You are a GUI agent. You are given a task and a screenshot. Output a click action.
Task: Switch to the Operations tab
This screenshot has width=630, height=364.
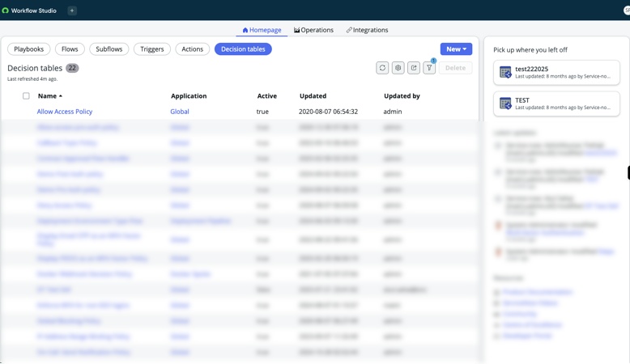click(313, 30)
